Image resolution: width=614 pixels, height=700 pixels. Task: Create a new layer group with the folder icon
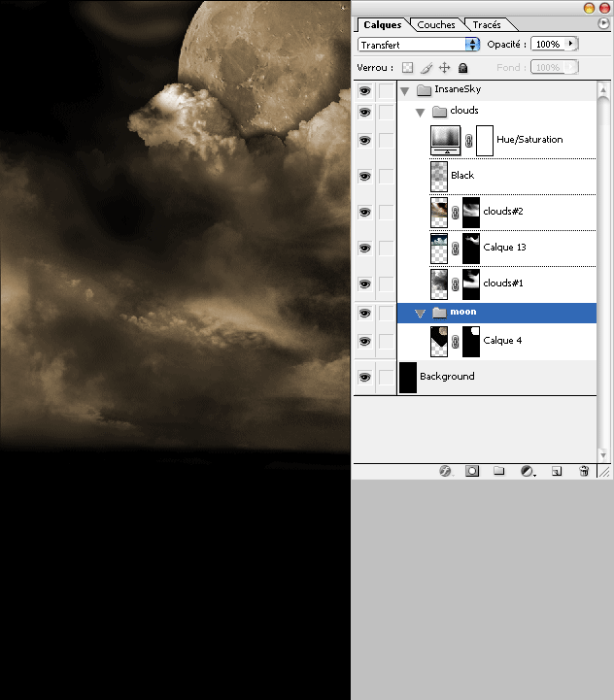pos(498,471)
